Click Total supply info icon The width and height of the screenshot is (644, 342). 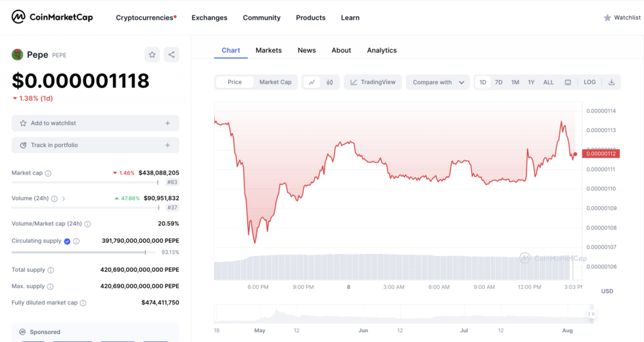tap(51, 270)
